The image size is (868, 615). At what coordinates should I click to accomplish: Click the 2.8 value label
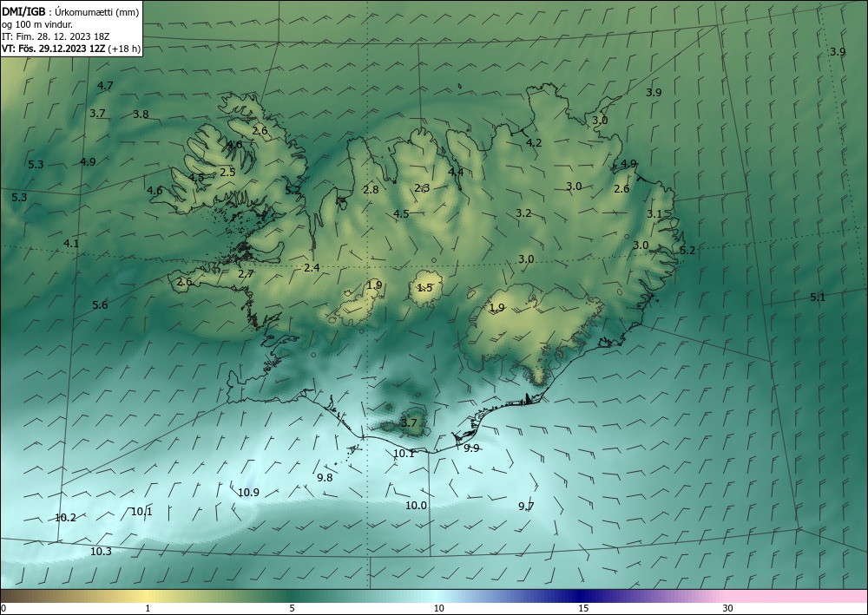pyautogui.click(x=371, y=190)
